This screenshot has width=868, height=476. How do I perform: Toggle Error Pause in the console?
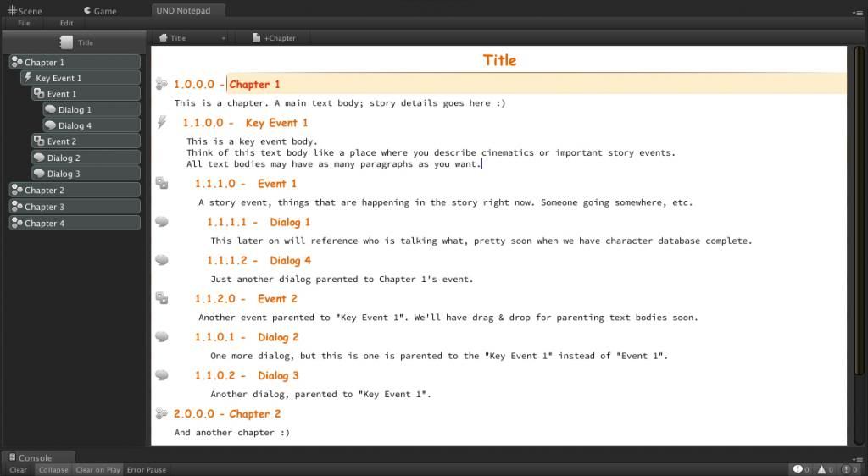(x=147, y=470)
